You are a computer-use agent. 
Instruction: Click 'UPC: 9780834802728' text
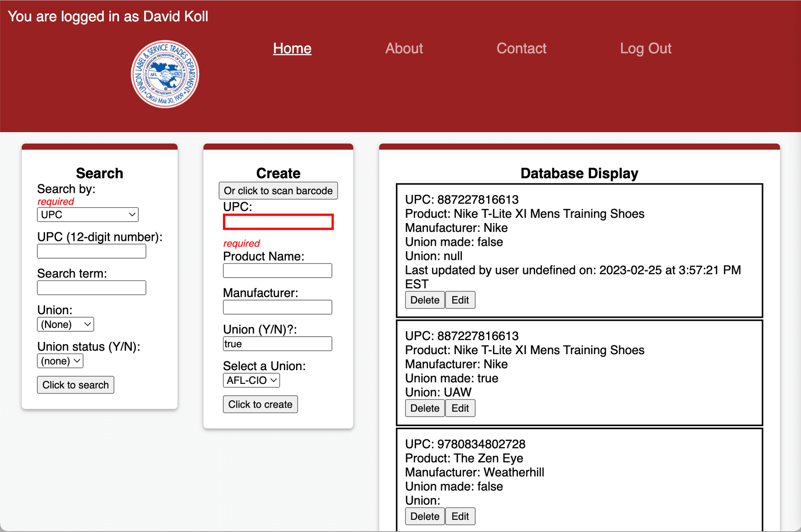(x=465, y=444)
